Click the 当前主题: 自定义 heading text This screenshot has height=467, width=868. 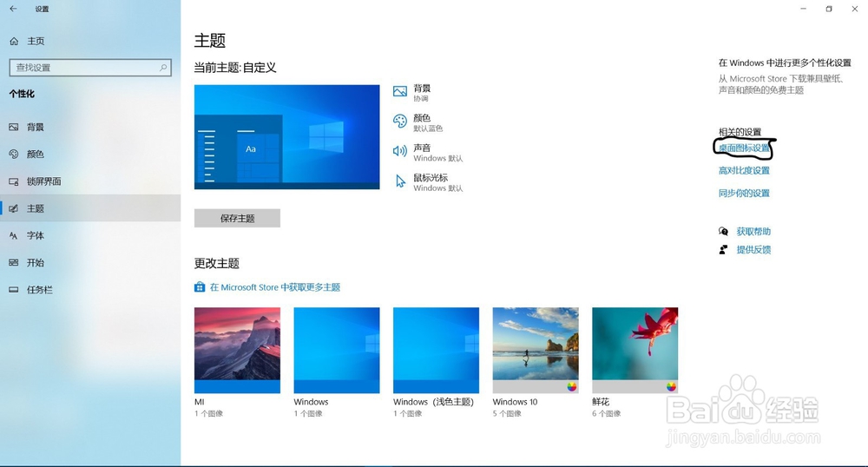point(235,68)
